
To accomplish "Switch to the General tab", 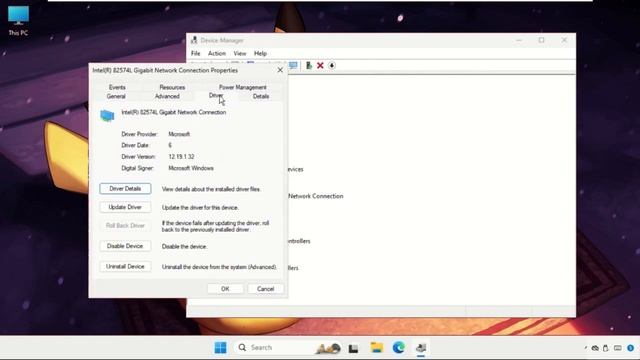I will (x=116, y=96).
